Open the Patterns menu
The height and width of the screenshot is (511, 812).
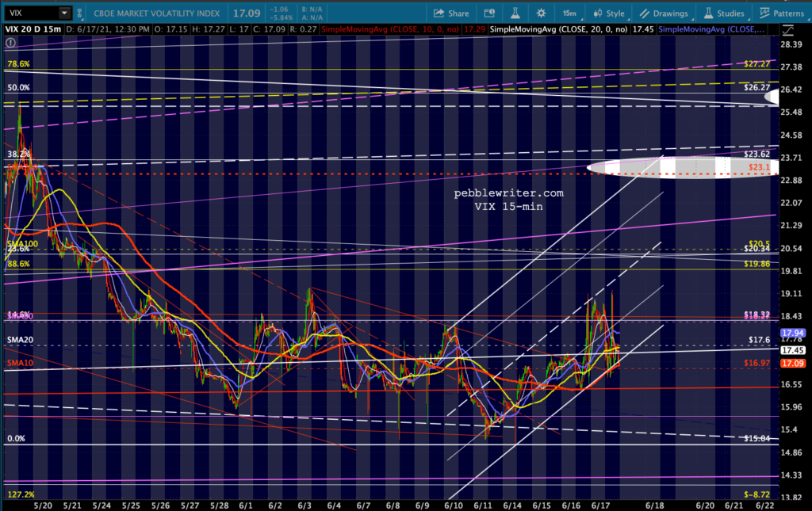click(782, 13)
